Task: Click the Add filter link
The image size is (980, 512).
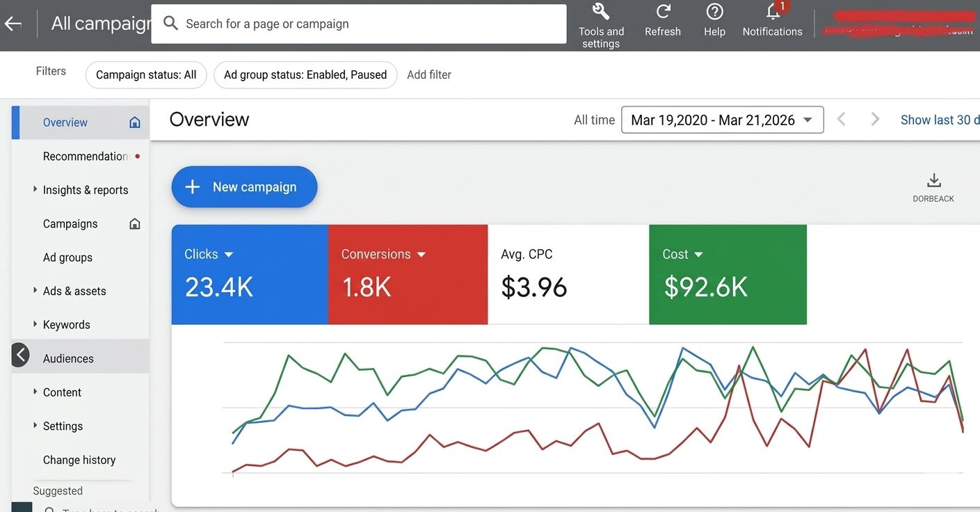Action: coord(429,74)
